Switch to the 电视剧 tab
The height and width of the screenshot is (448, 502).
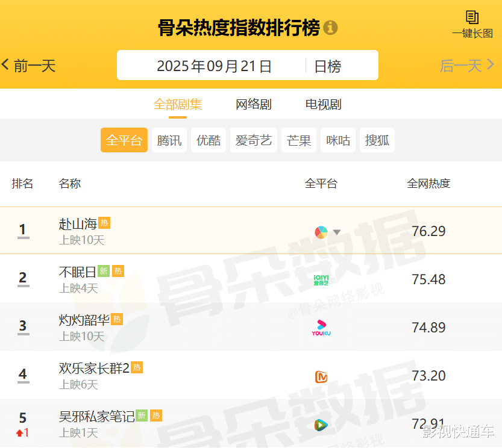pos(324,104)
